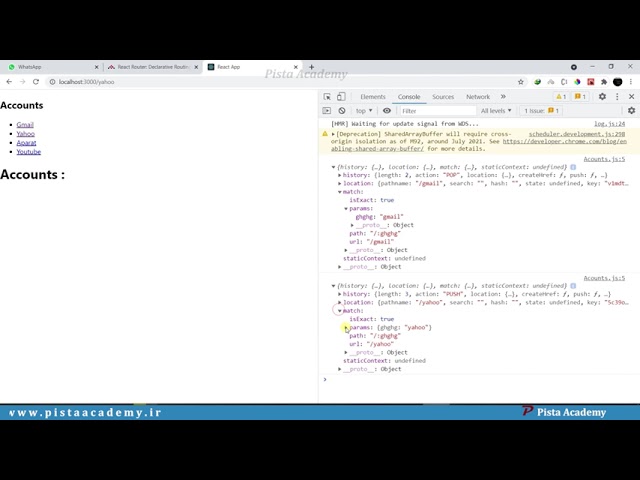Click the console Filter input

437,111
